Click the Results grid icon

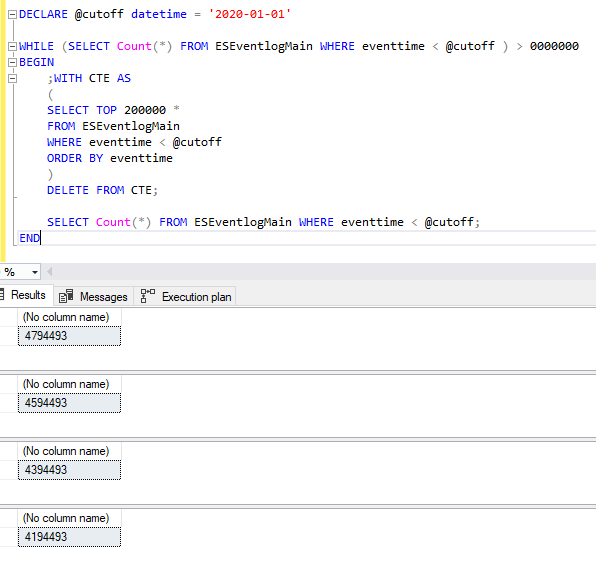pos(2,295)
